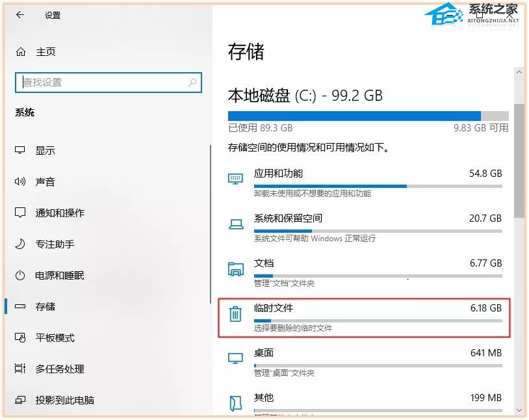Screen dimensions: 529x420
Task: Select the 专注助手 moon icon
Action: 21,244
